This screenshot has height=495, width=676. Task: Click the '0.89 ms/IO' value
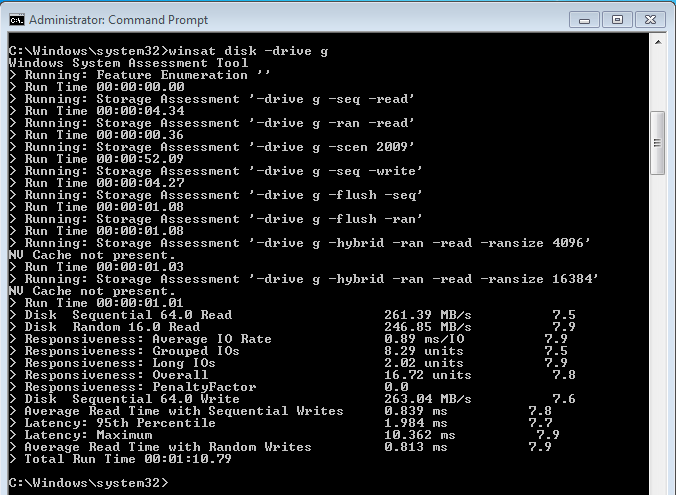424,339
